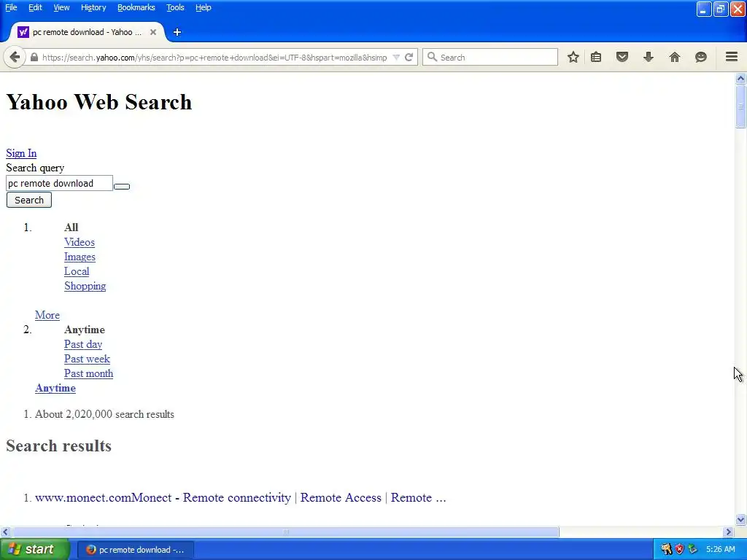Screen dimensions: 747x560
Task: Select the pc remote download Yahoo tab
Action: click(x=88, y=32)
